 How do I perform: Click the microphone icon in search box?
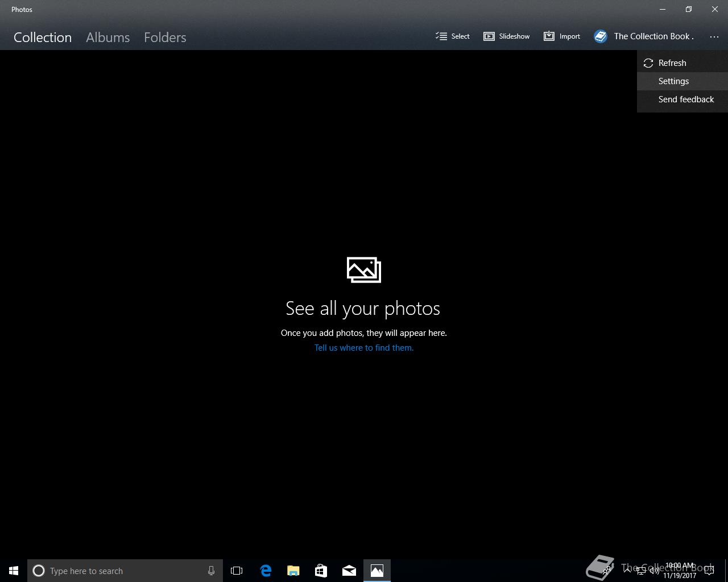[211, 571]
